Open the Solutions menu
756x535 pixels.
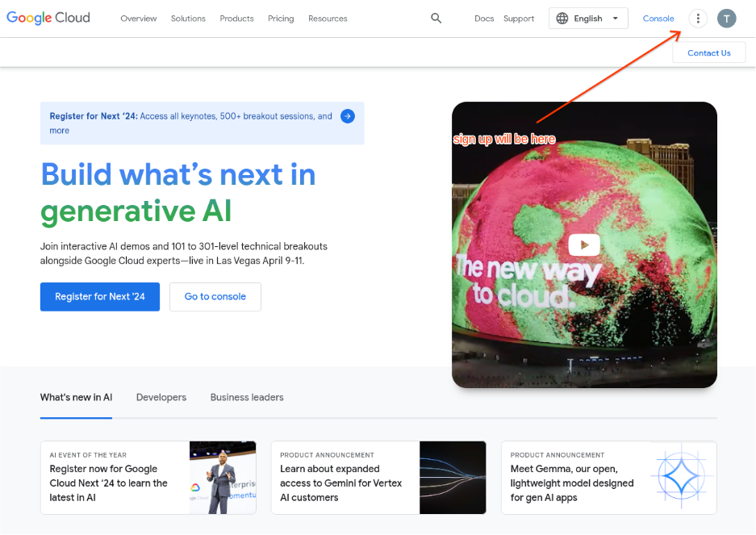click(188, 19)
